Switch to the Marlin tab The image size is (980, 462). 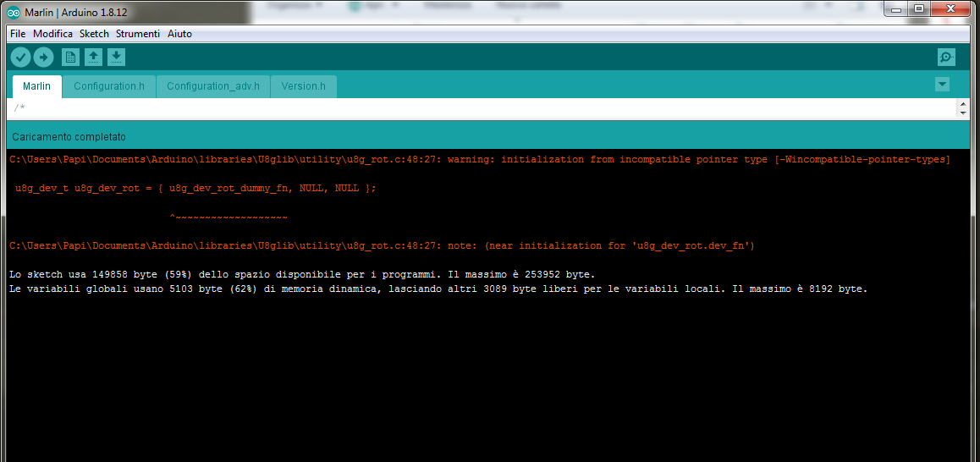(x=37, y=86)
